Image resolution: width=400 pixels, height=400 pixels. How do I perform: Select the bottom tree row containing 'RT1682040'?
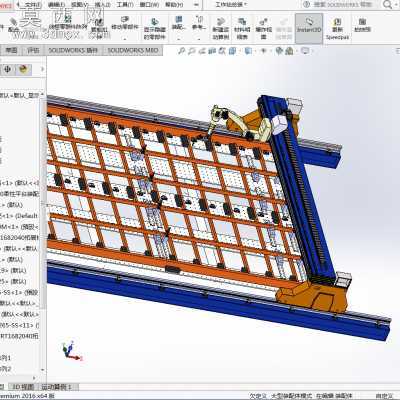(x=19, y=336)
